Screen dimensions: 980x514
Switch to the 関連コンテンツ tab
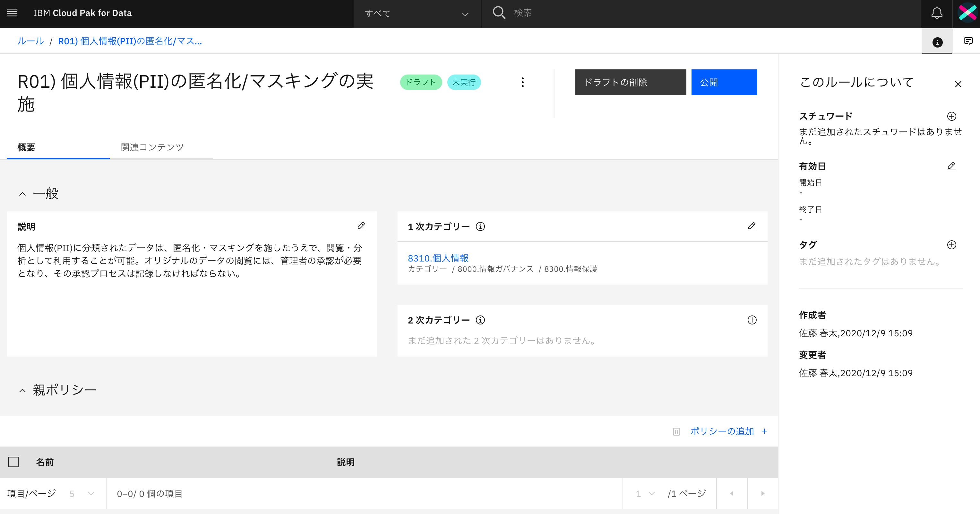pos(152,147)
